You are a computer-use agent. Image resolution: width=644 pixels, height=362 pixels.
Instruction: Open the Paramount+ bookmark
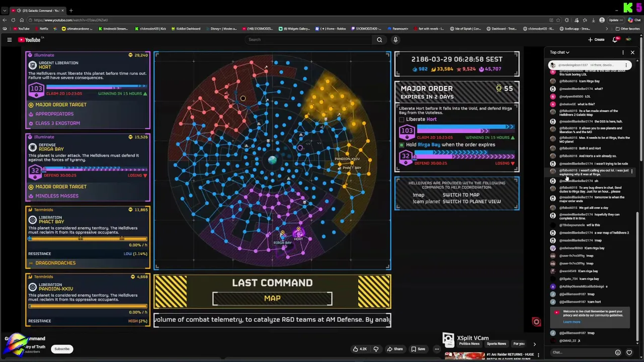[x=397, y=29]
